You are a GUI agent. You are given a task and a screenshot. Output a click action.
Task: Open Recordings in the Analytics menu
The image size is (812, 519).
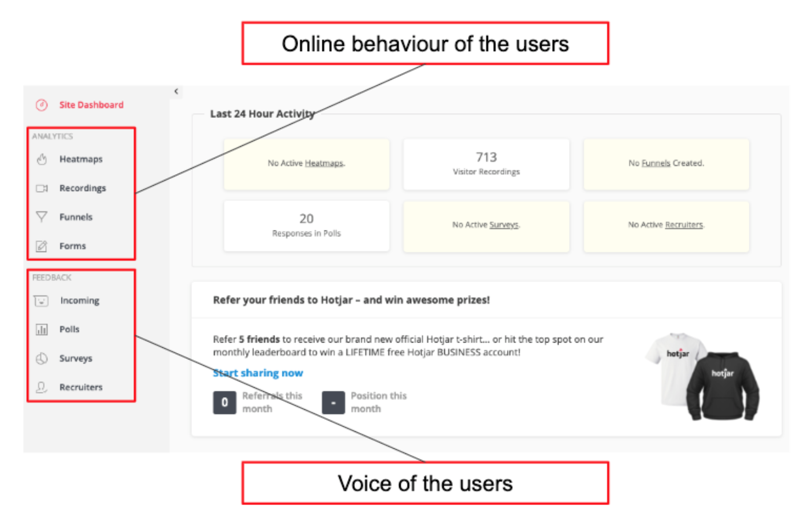82,188
